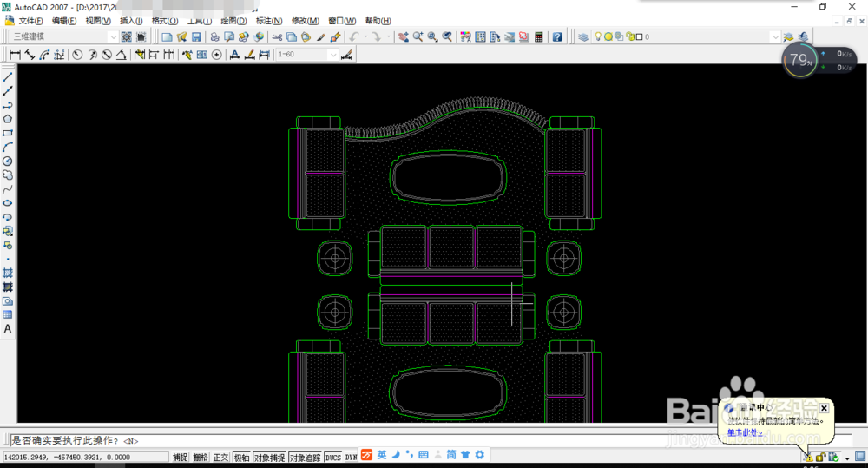Select the Revision Cloud tool
The height and width of the screenshot is (468, 868).
8,175
